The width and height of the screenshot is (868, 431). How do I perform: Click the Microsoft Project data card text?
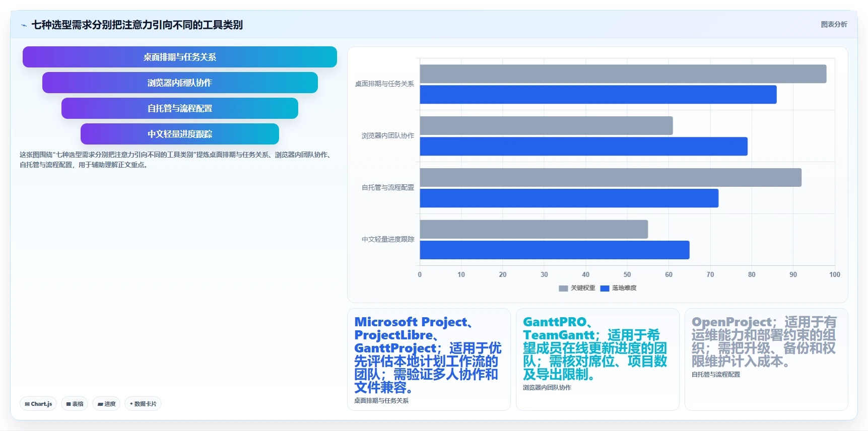point(428,355)
